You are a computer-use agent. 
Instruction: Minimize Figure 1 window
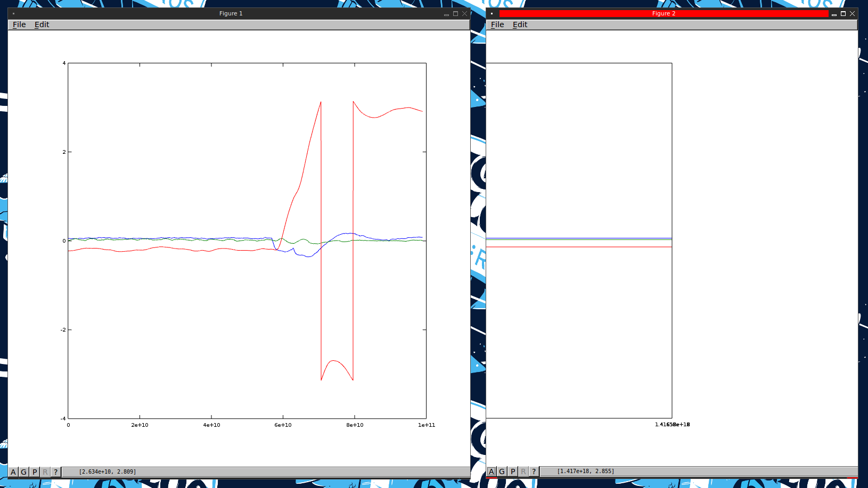coord(446,14)
